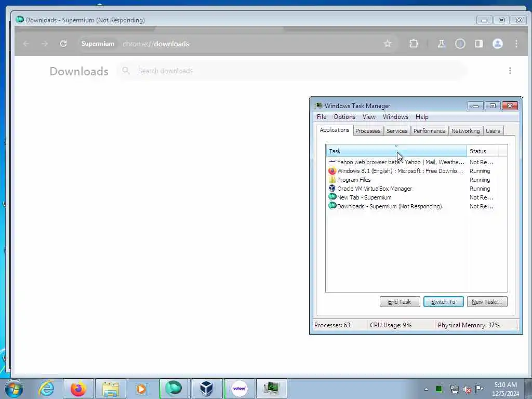Click the Switch To button

tap(443, 302)
